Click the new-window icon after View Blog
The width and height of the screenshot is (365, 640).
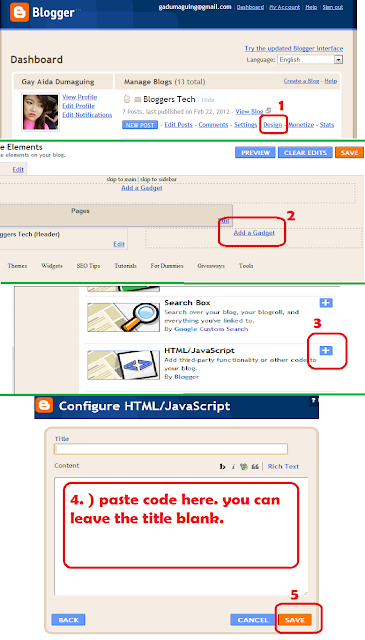click(268, 111)
